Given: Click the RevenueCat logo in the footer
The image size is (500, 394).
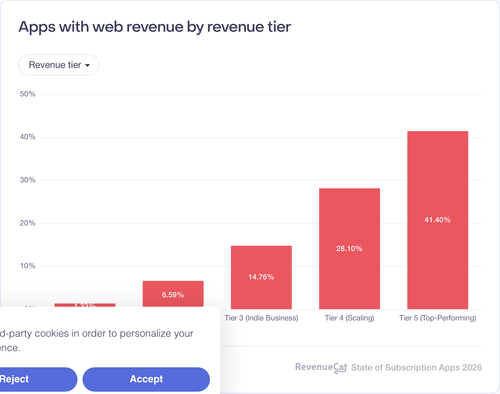Looking at the screenshot, I should (321, 367).
